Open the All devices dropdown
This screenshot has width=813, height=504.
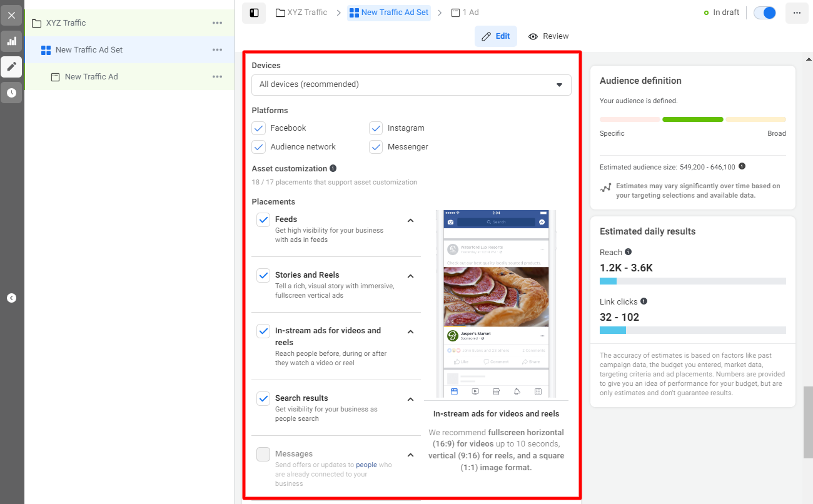click(411, 85)
